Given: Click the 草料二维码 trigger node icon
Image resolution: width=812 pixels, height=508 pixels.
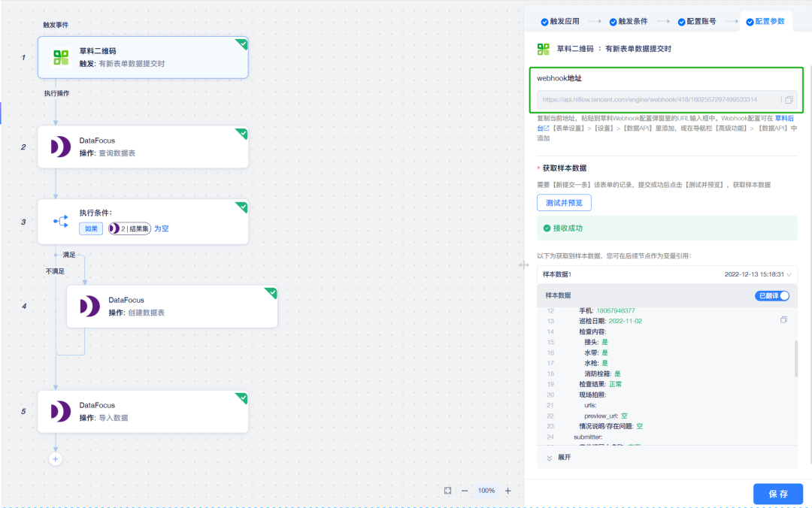Looking at the screenshot, I should coord(61,57).
